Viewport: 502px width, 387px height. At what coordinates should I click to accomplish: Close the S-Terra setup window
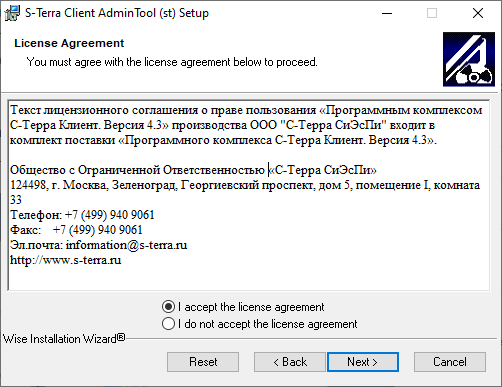click(x=478, y=13)
